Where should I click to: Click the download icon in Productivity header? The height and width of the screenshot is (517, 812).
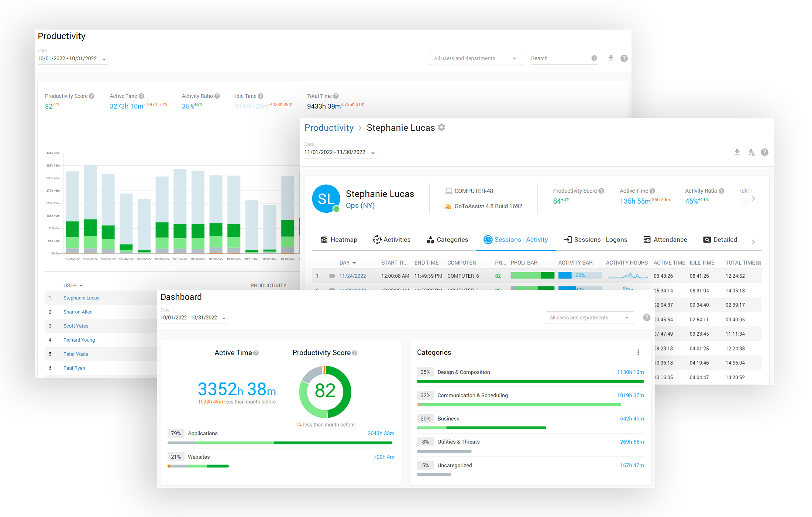pyautogui.click(x=610, y=58)
